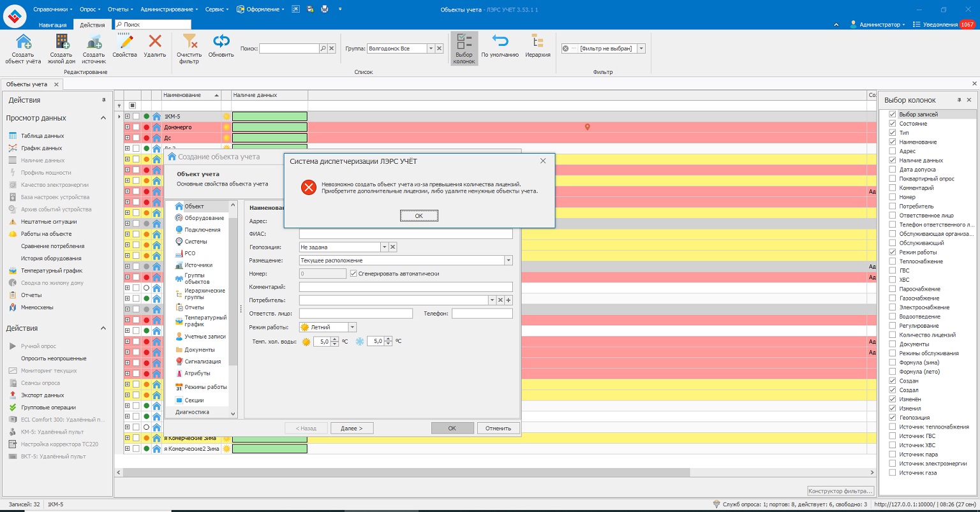Open Температурный график in left actions panel
This screenshot has width=980, height=512.
[x=52, y=270]
